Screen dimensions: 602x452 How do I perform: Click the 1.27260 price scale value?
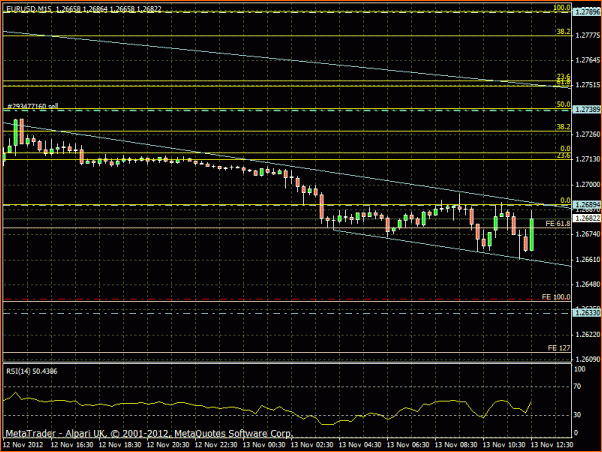pos(587,134)
